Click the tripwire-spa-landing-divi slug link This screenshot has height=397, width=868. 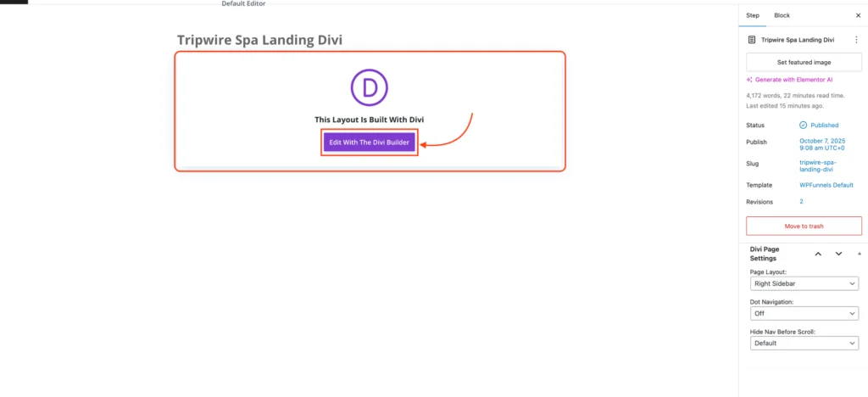(x=818, y=166)
